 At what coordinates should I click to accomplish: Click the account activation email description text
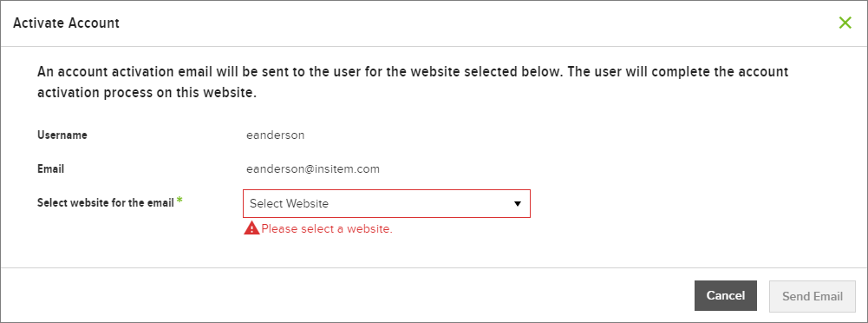click(413, 82)
